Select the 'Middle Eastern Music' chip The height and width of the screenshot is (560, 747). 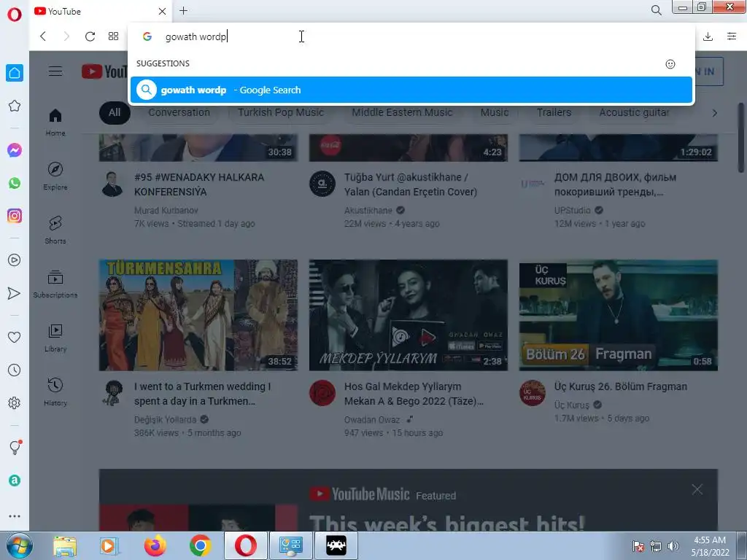(402, 113)
